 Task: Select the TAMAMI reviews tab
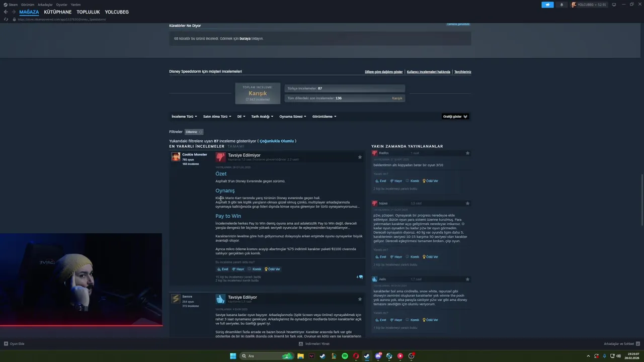235,146
